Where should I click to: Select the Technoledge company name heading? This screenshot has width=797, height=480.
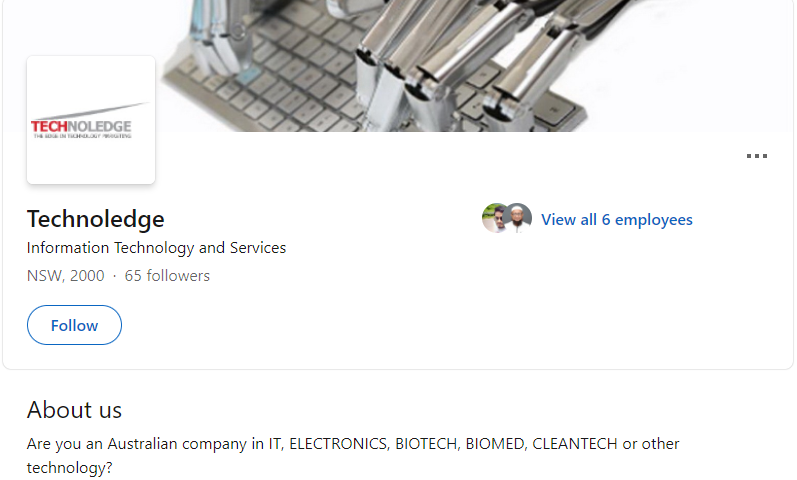[96, 219]
